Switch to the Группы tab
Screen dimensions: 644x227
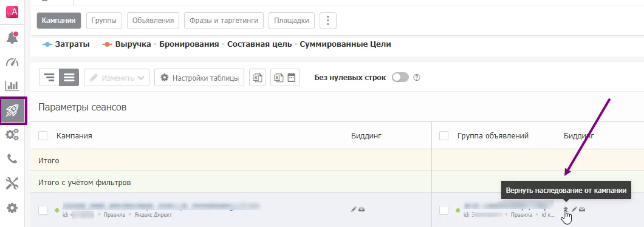pos(104,21)
